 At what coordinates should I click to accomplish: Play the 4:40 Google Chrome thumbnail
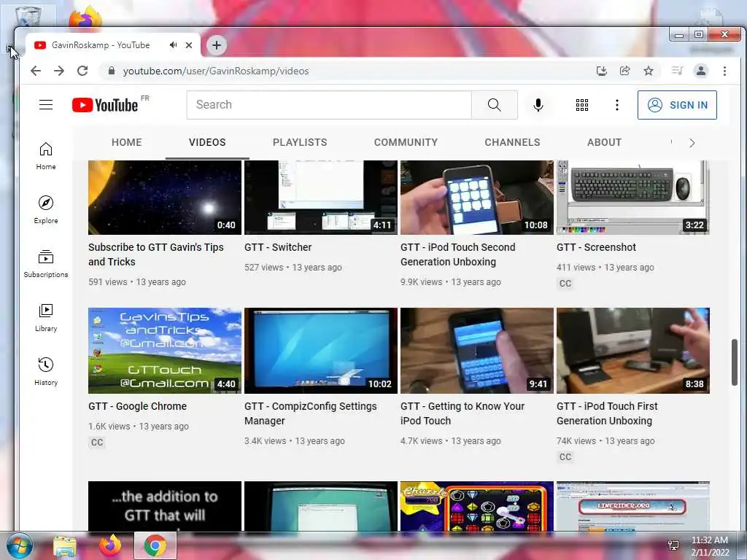[x=165, y=351]
